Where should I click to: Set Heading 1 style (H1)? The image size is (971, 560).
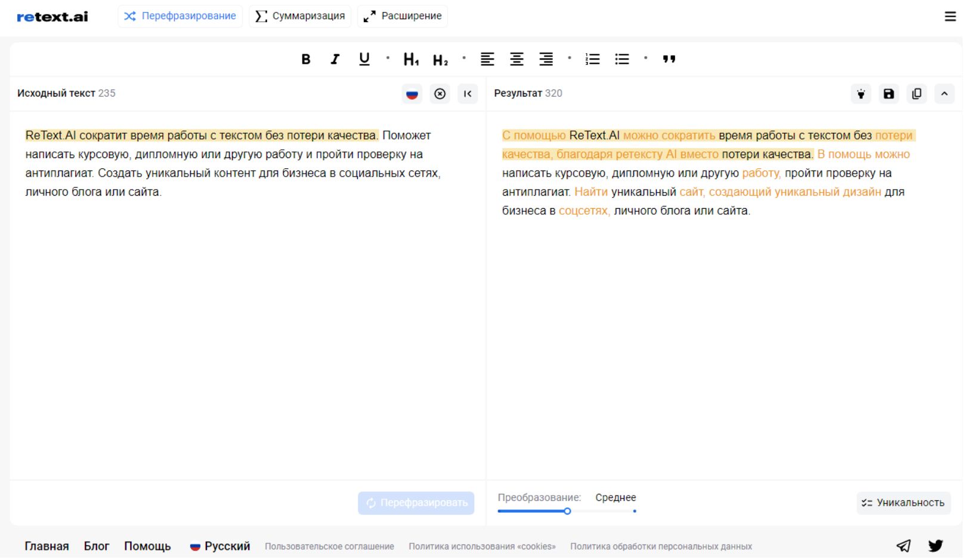[x=411, y=59]
